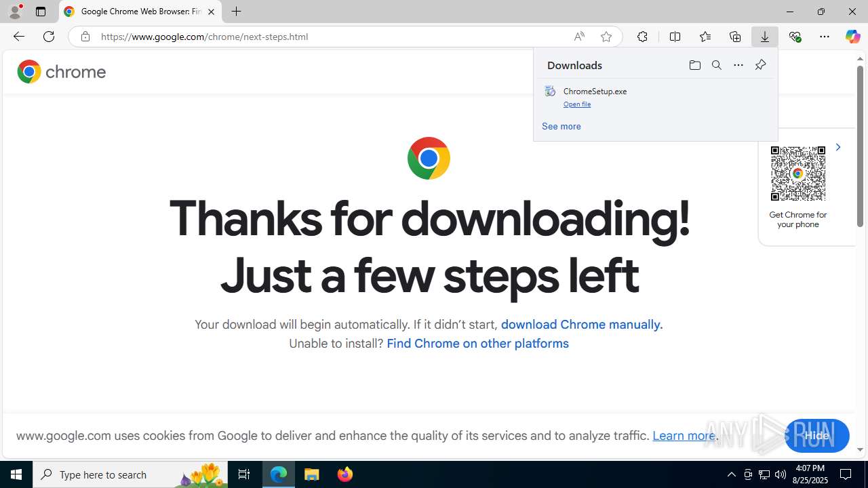The width and height of the screenshot is (868, 488).
Task: Select the ChromeSetup.exe download entry
Action: click(x=655, y=97)
